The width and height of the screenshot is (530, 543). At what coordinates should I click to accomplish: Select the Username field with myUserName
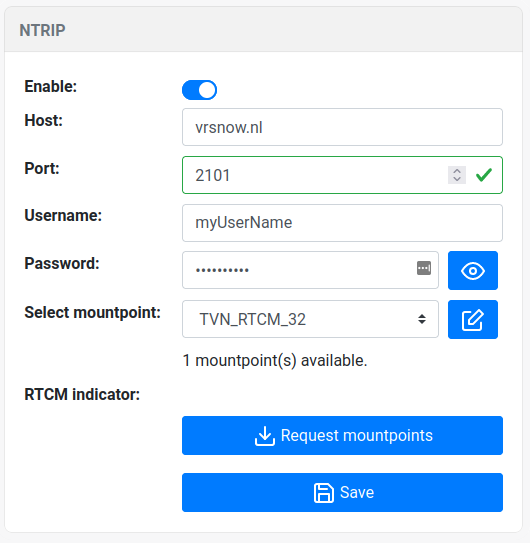coord(342,223)
